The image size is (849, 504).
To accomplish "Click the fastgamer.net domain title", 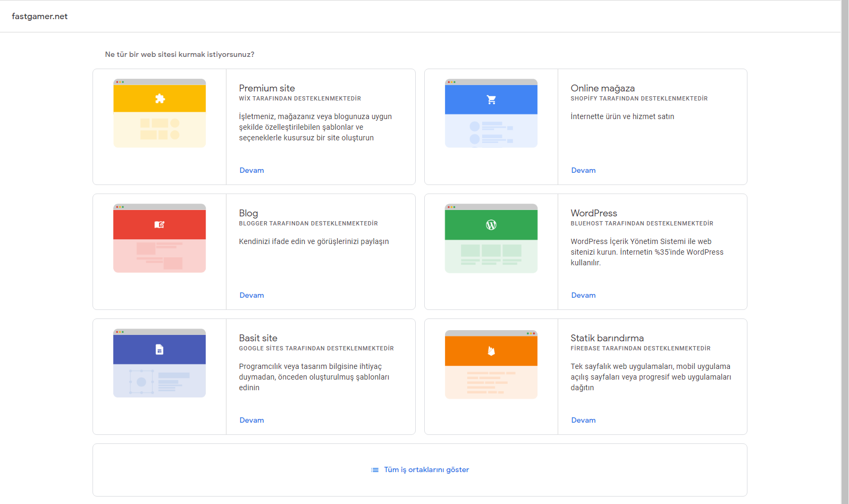I will [x=40, y=16].
